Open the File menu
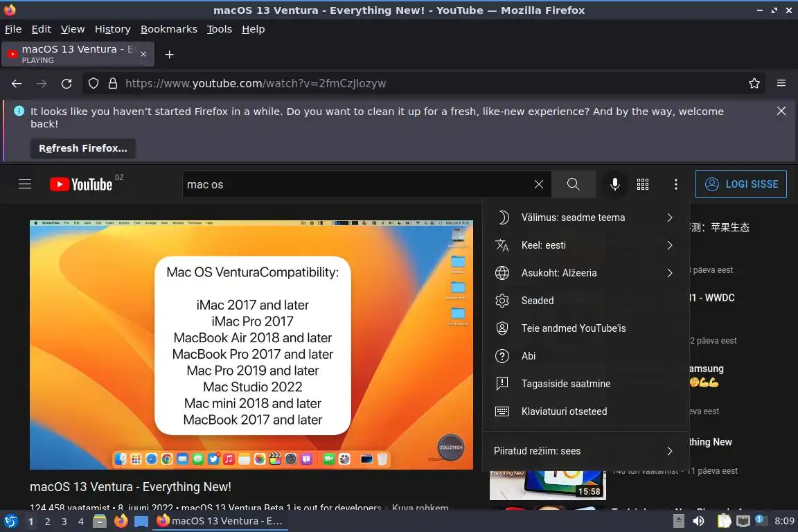This screenshot has height=532, width=798. point(13,29)
